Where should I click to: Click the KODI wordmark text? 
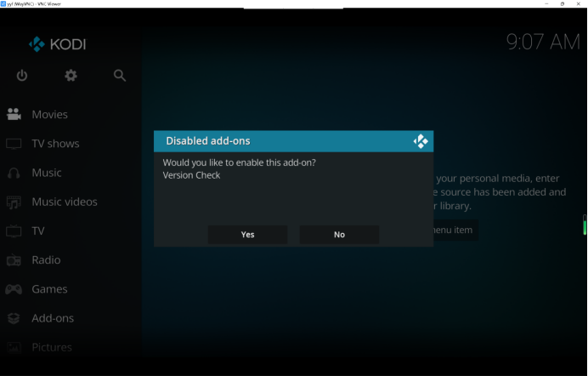tap(68, 44)
